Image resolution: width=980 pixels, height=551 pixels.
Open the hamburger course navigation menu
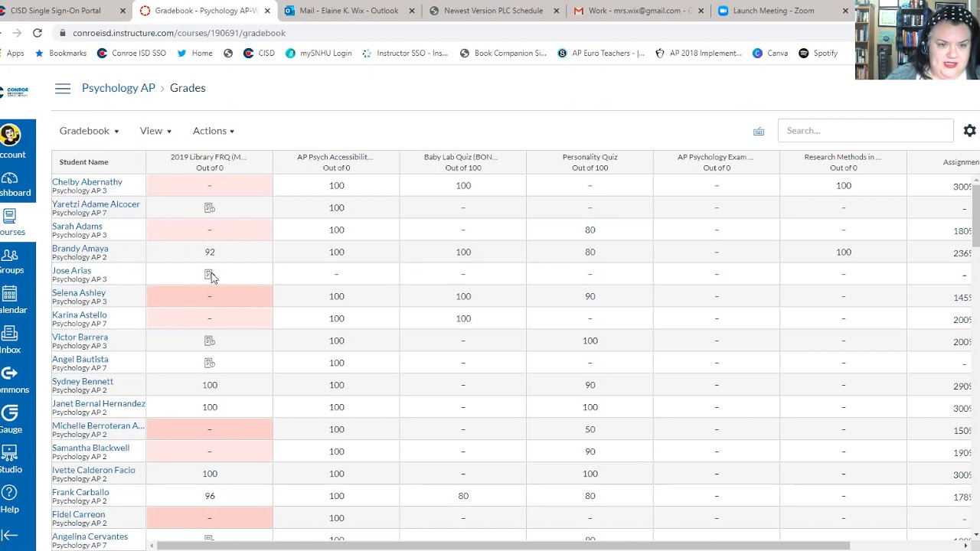(63, 89)
